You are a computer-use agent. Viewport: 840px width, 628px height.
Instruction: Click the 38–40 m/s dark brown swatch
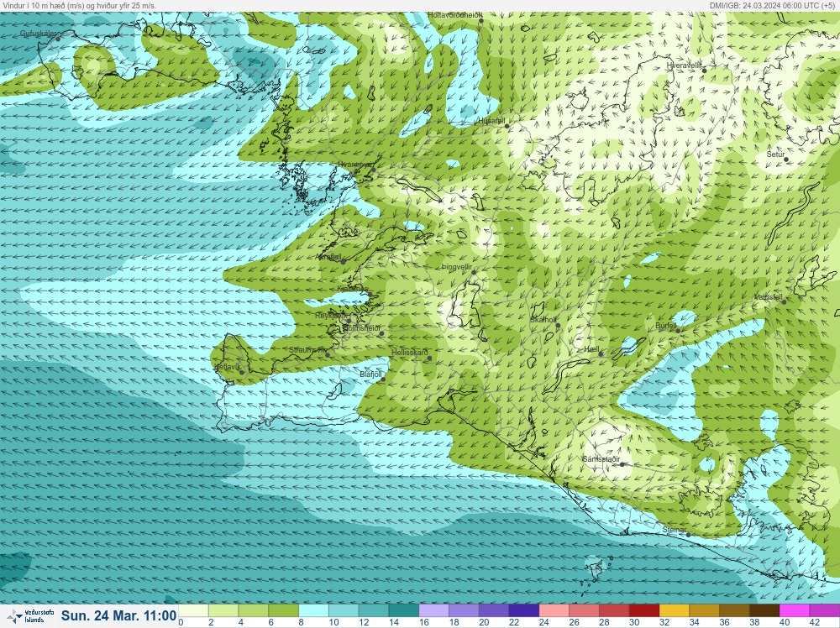point(764,611)
